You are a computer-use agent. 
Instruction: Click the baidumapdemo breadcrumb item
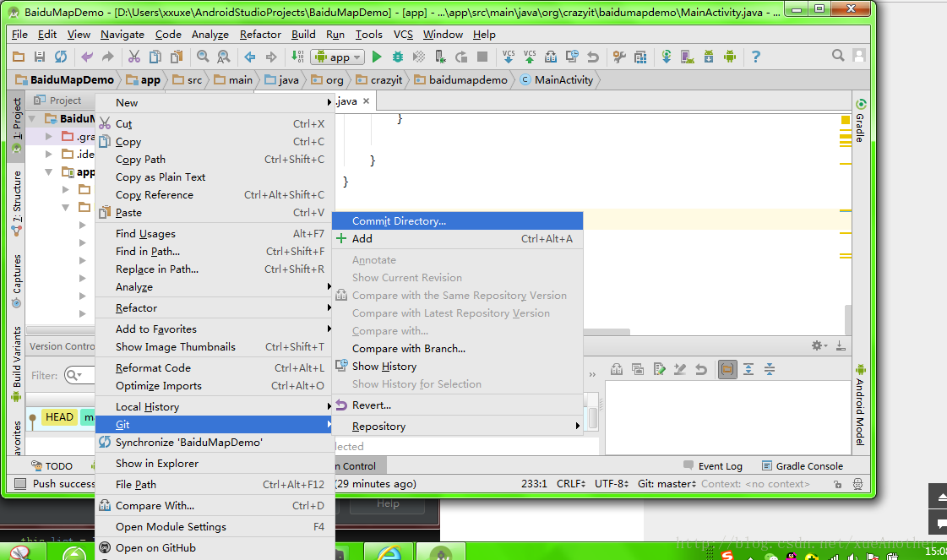pyautogui.click(x=461, y=79)
